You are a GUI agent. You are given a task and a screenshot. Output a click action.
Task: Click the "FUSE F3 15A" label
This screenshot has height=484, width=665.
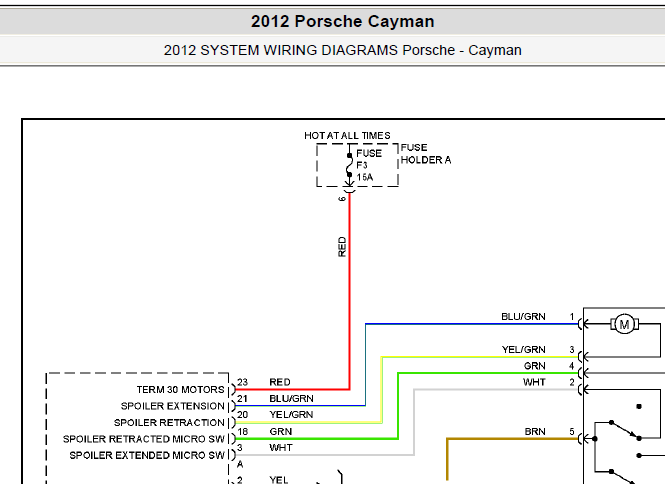tap(369, 165)
